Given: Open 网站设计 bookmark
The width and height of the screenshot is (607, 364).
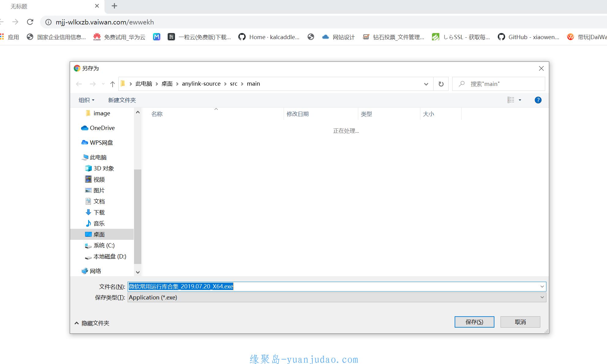Looking at the screenshot, I should (338, 37).
